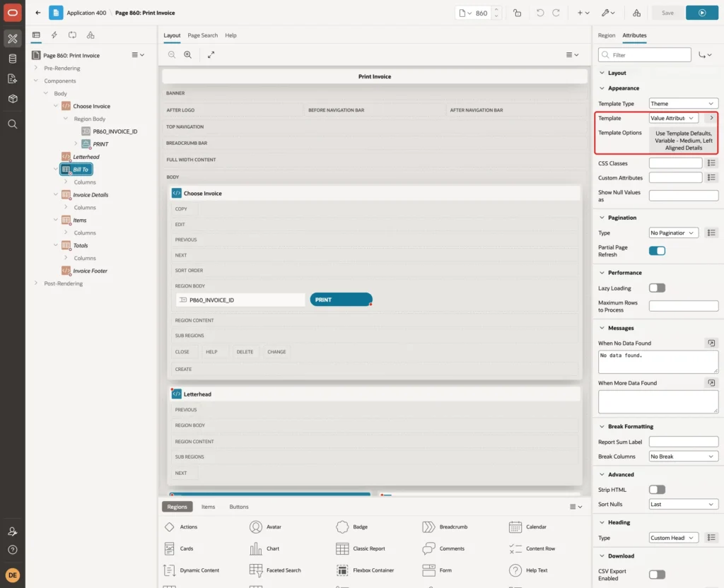Open the Template Type dropdown
This screenshot has height=588, width=724.
684,103
